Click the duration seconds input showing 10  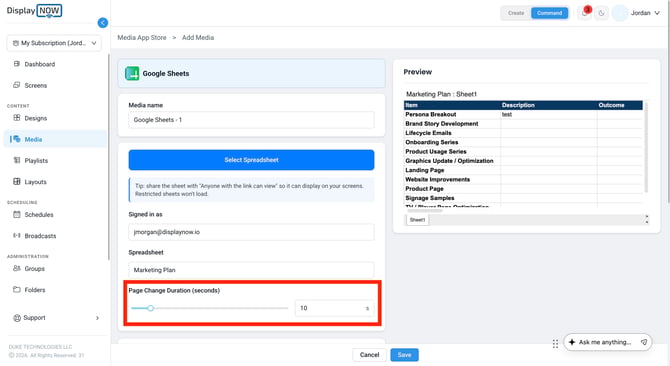335,308
